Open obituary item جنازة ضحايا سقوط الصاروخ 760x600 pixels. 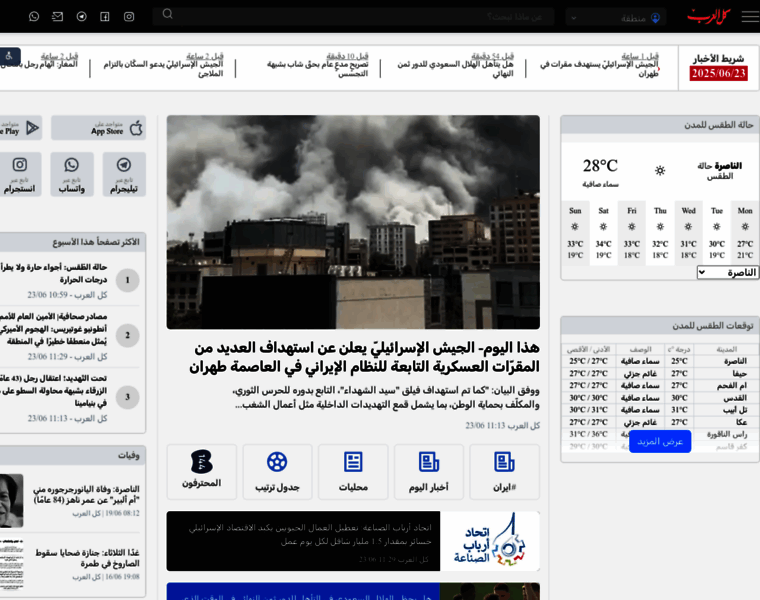tap(87, 558)
